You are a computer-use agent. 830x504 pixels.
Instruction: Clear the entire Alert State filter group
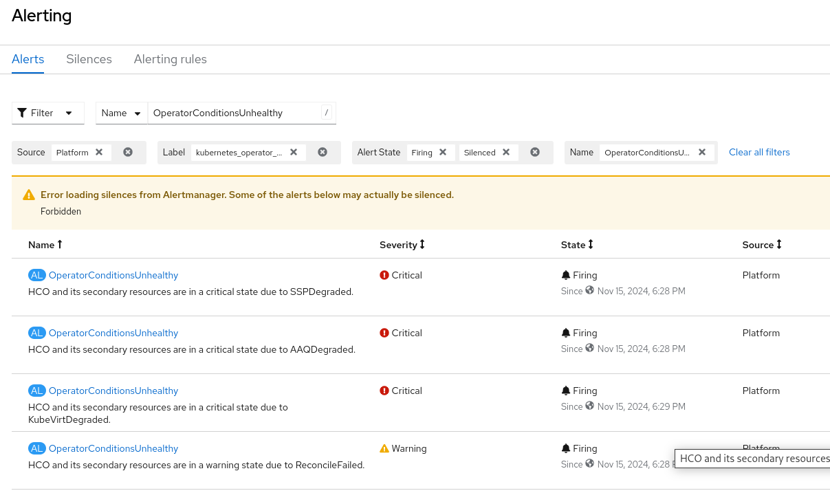pyautogui.click(x=535, y=152)
